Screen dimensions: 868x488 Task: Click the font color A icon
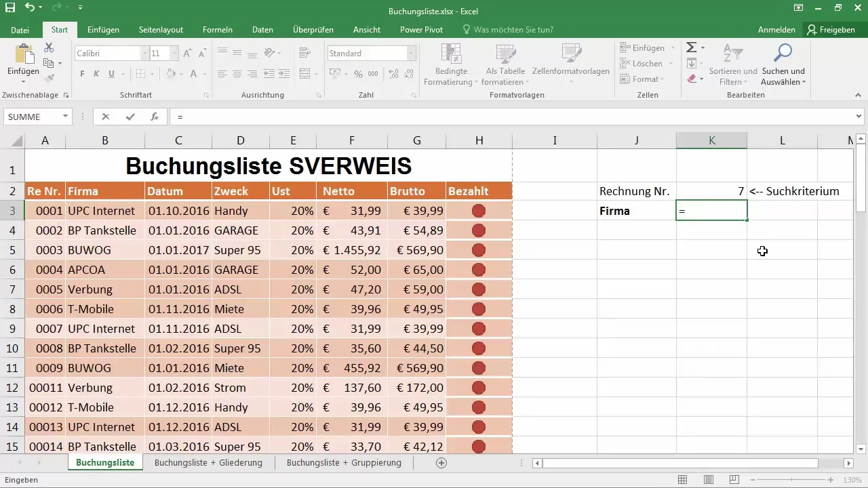tap(194, 74)
